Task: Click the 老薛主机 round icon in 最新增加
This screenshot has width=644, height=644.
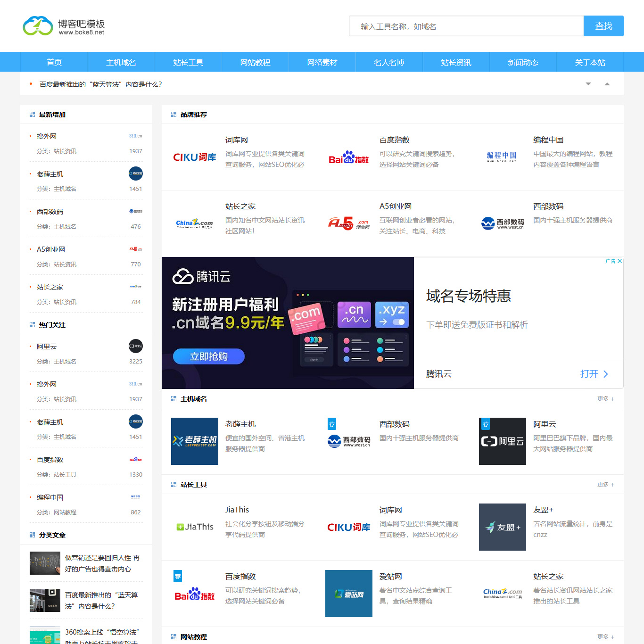Action: coord(136,173)
